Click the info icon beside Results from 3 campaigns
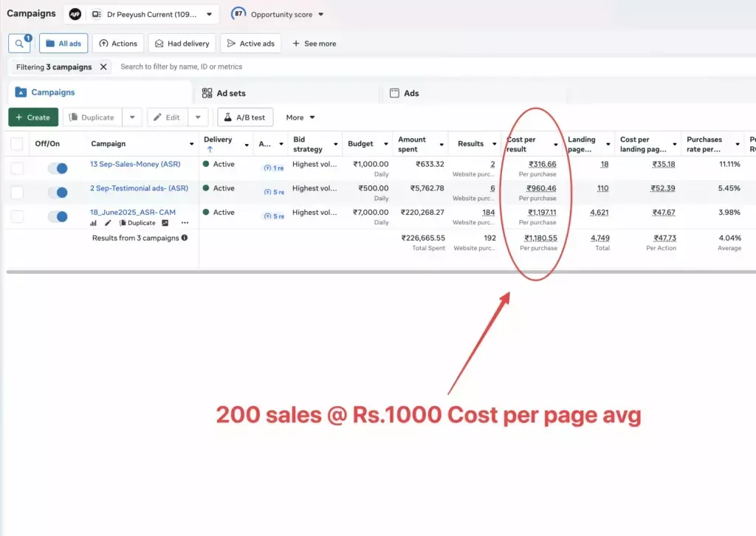Image resolution: width=756 pixels, height=536 pixels. pyautogui.click(x=185, y=238)
